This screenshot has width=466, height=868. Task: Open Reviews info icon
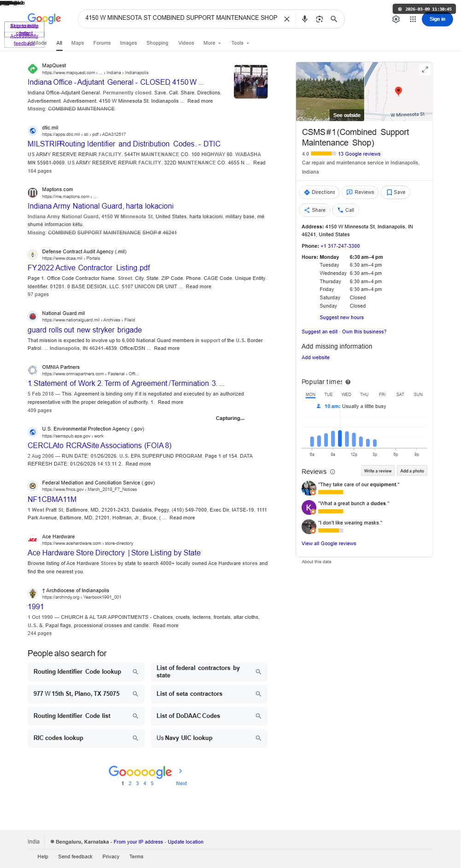(332, 472)
